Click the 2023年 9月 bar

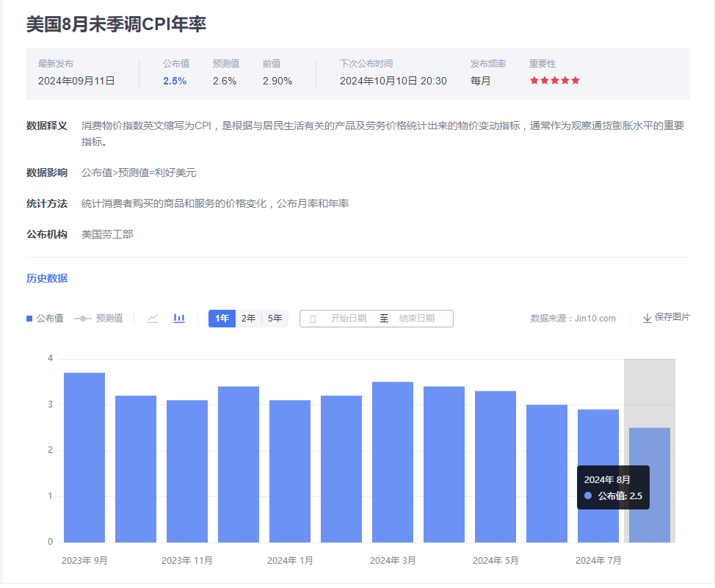coord(84,457)
